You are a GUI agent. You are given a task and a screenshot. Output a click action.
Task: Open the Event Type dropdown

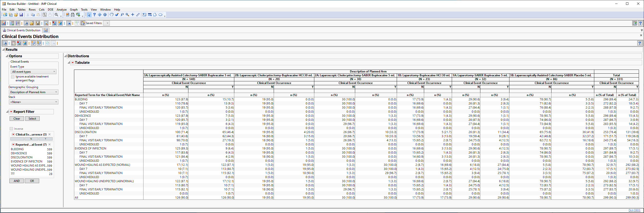(33, 71)
